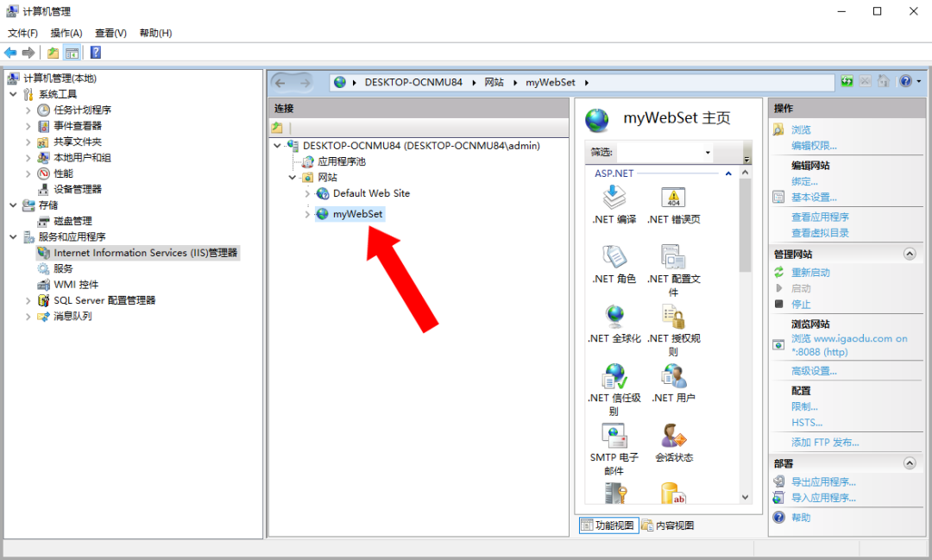Click the 高级设置... link
The image size is (932, 560).
point(814,371)
